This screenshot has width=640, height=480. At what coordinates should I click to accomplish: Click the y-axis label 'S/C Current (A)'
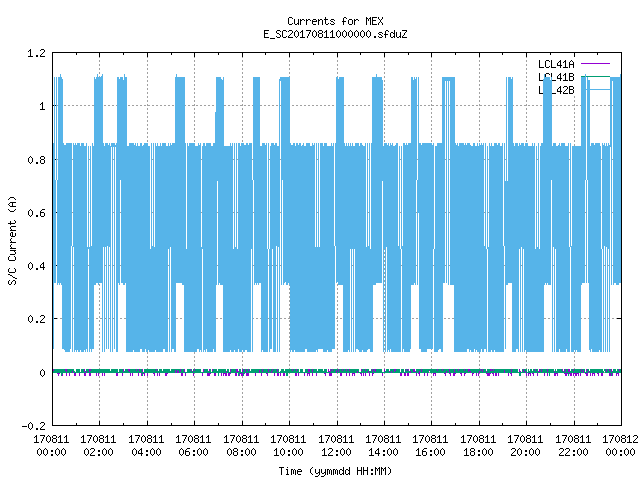click(13, 240)
